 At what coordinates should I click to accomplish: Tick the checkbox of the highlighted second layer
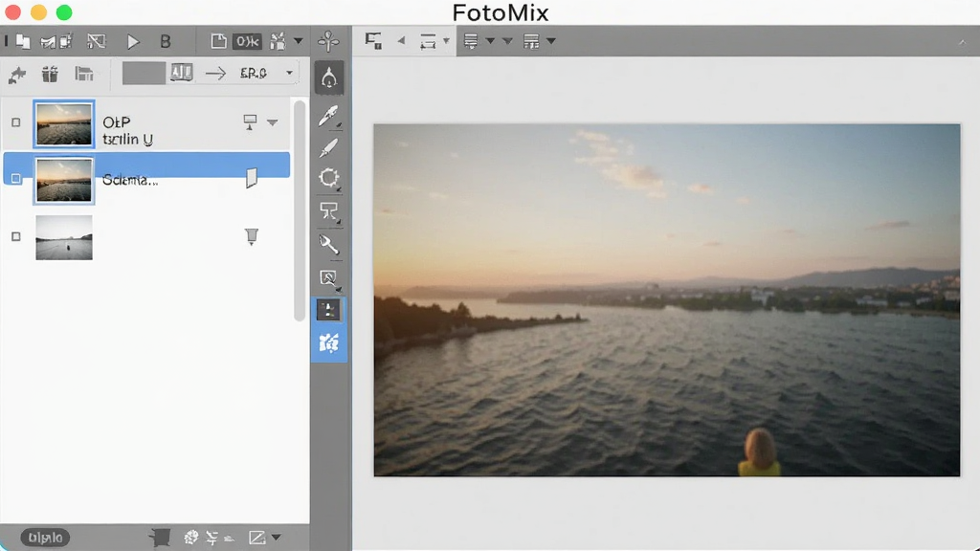16,179
